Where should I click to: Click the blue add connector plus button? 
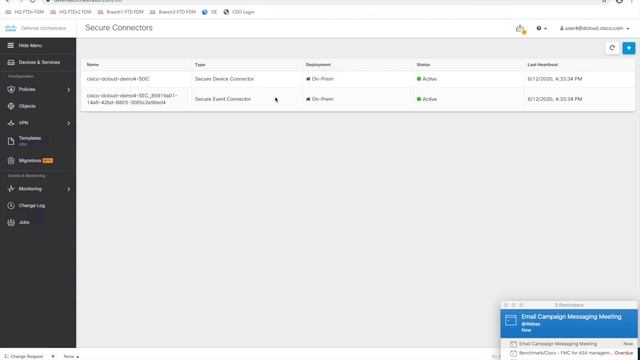click(629, 48)
